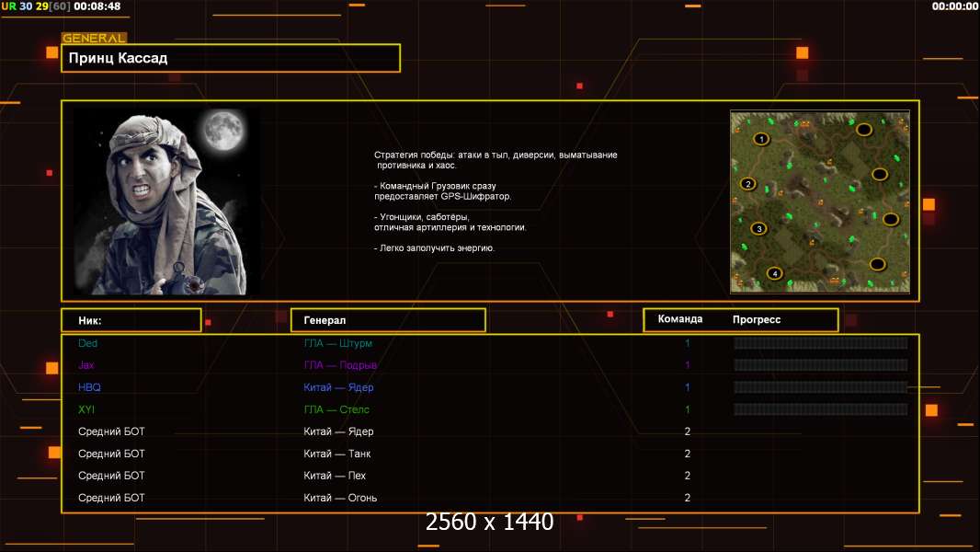Click the Prince Kassad general portrait
Viewport: 980px width, 552px height.
point(167,202)
